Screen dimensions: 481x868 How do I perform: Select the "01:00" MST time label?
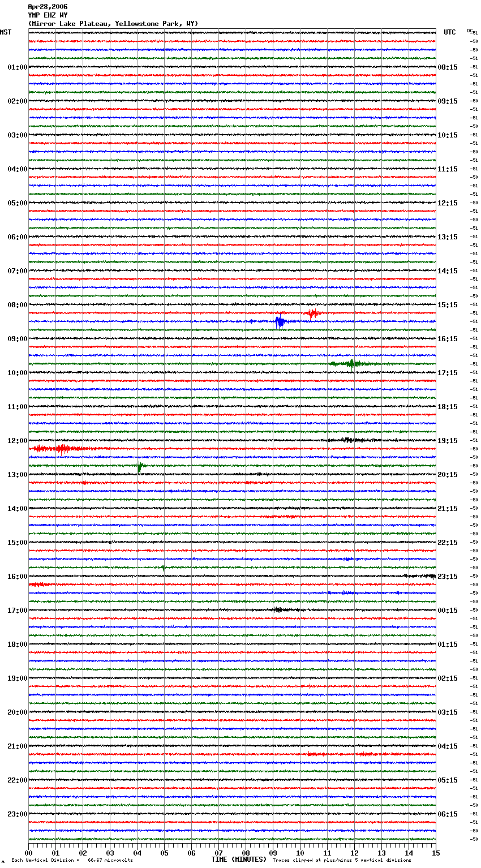tap(18, 67)
